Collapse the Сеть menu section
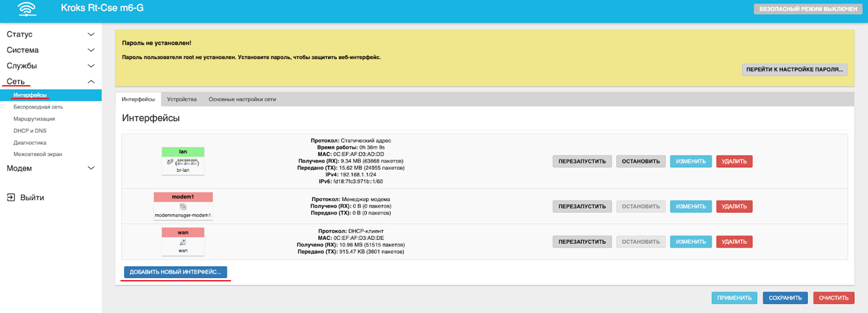 [x=91, y=81]
